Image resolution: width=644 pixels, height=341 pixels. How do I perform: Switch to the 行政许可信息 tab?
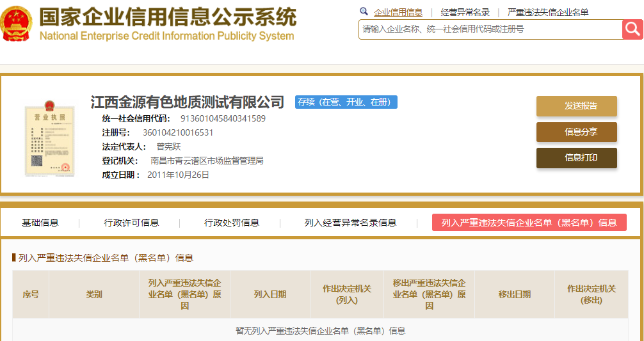[x=131, y=223]
